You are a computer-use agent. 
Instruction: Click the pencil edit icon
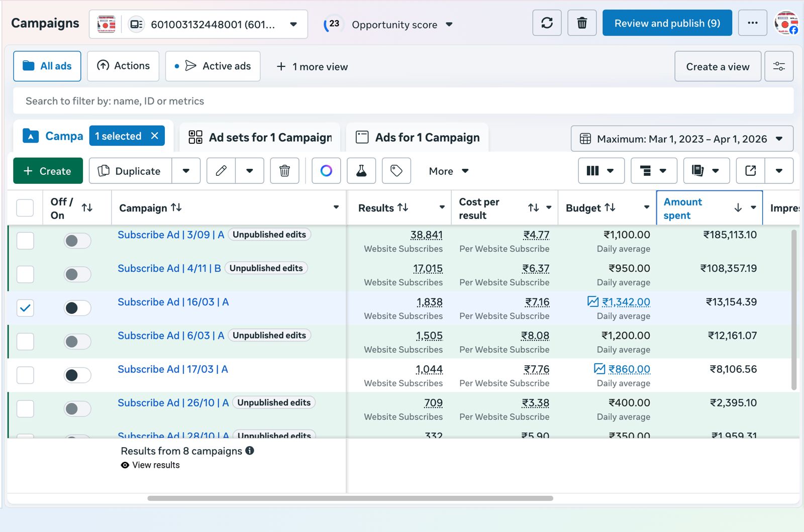click(221, 171)
